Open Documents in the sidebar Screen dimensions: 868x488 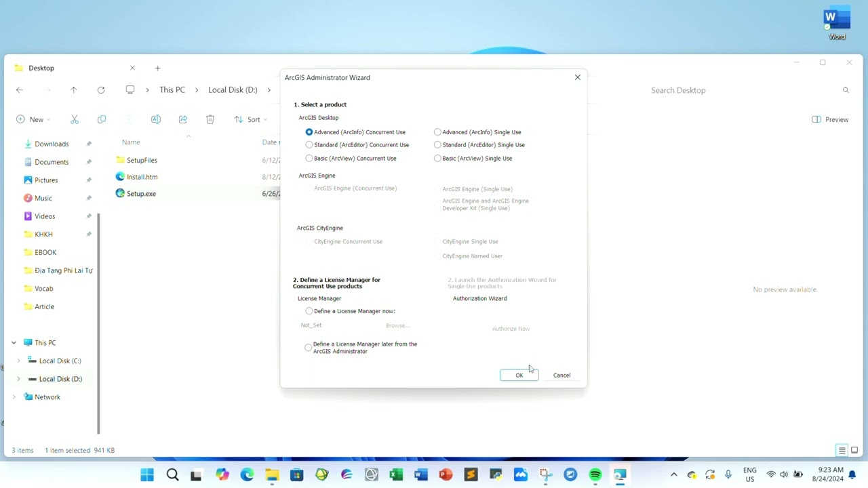(x=52, y=162)
